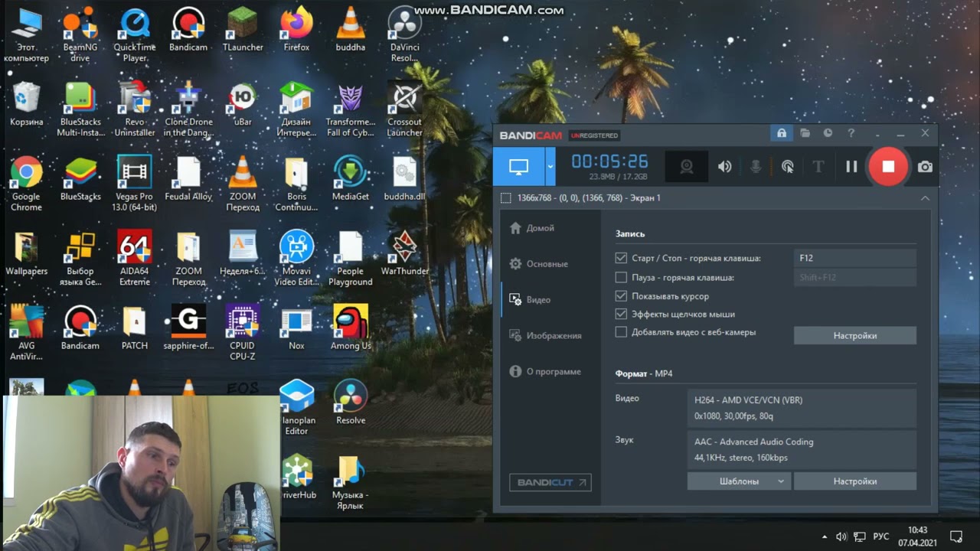
Task: Toggle microphone recording icon
Action: (756, 166)
